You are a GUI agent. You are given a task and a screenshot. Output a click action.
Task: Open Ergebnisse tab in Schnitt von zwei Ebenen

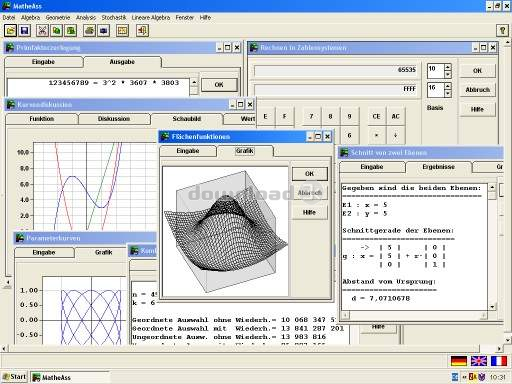pyautogui.click(x=438, y=167)
